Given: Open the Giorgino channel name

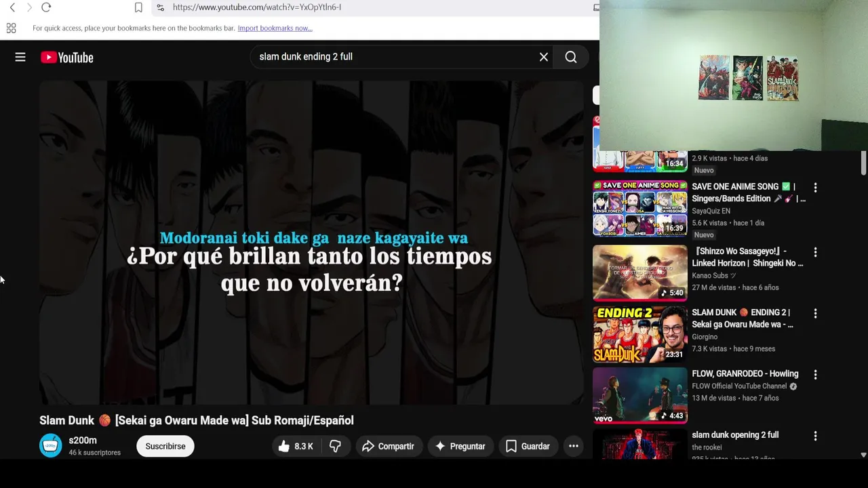Looking at the screenshot, I should click(705, 337).
